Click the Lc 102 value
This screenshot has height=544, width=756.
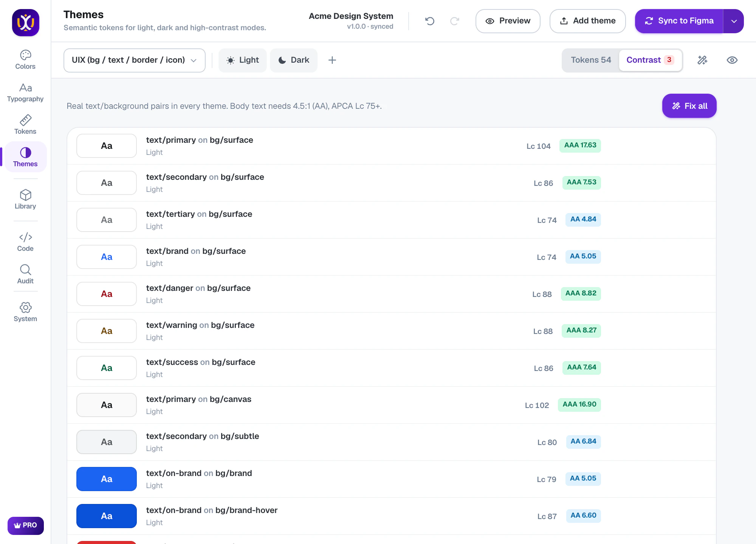click(537, 405)
